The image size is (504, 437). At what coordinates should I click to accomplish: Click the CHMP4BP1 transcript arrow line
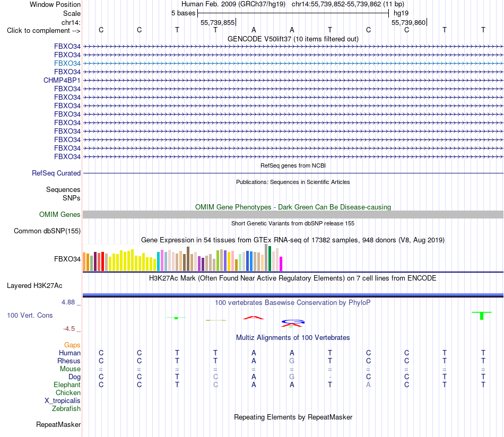pyautogui.click(x=293, y=80)
